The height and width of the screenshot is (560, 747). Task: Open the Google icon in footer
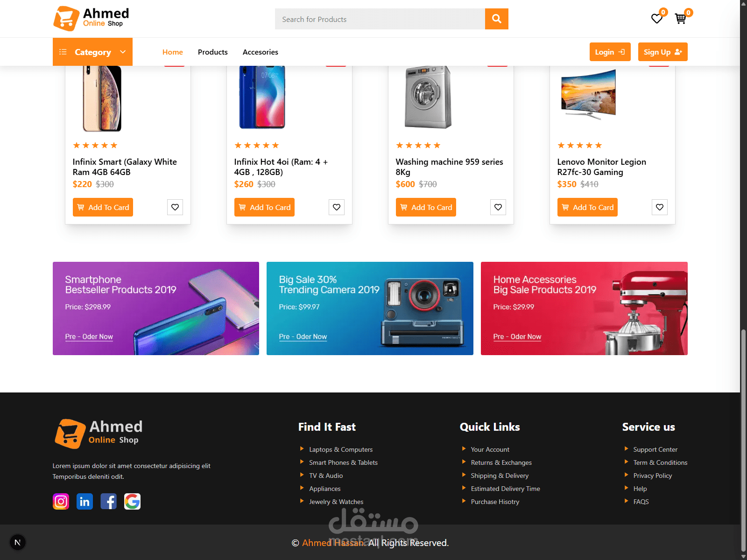132,502
